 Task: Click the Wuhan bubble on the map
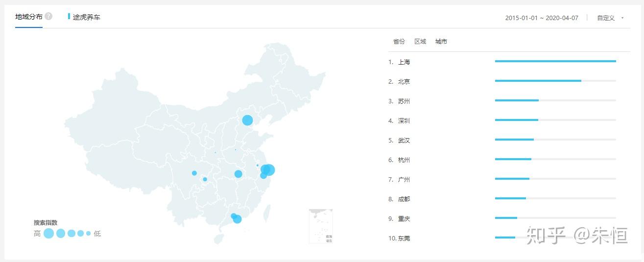238,174
